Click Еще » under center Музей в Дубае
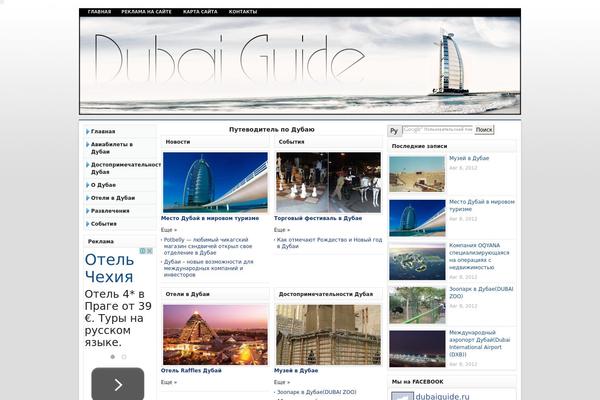 click(x=282, y=382)
